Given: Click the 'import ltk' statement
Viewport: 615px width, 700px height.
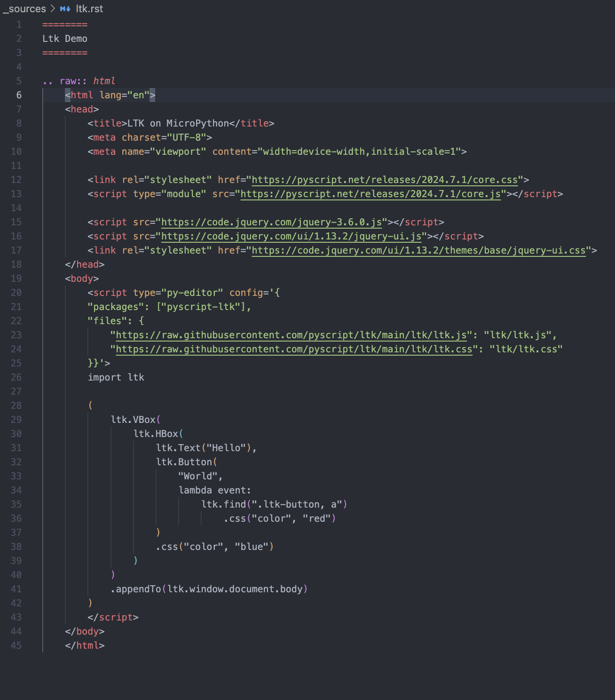Looking at the screenshot, I should click(x=116, y=377).
